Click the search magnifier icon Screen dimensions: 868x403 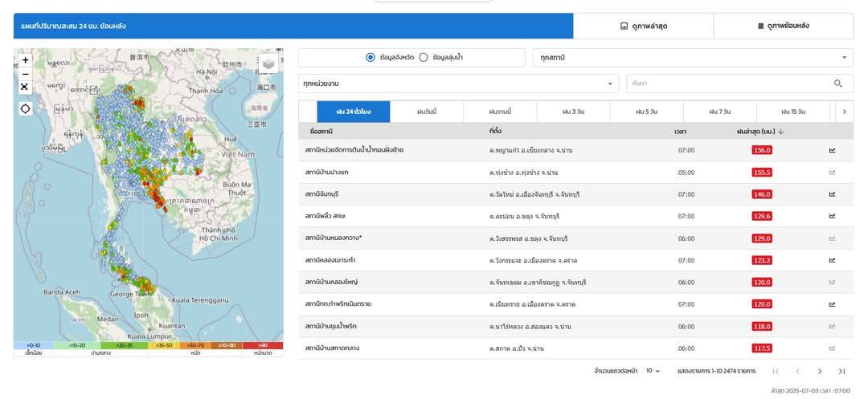pos(838,83)
